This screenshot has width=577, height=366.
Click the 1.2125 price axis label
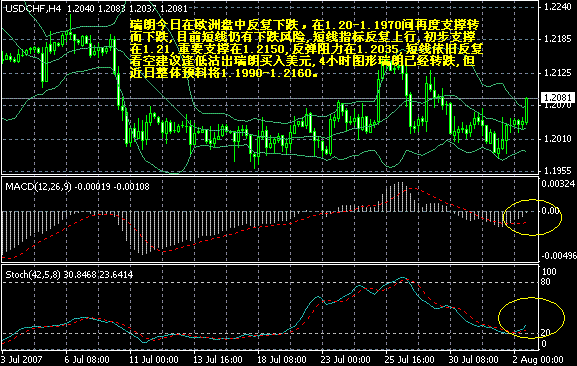pyautogui.click(x=557, y=73)
